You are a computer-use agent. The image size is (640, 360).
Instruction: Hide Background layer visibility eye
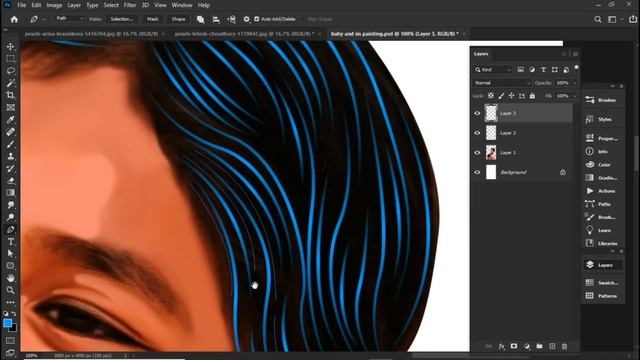(477, 172)
